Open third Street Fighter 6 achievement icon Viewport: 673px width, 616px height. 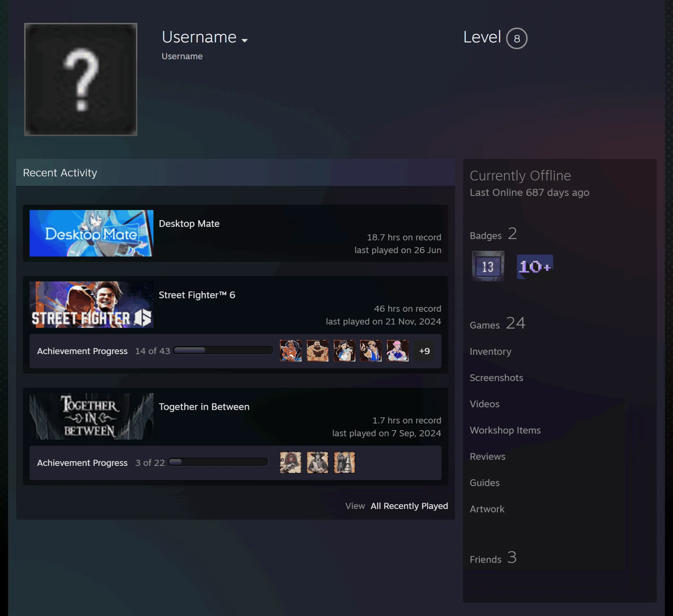pyautogui.click(x=344, y=351)
